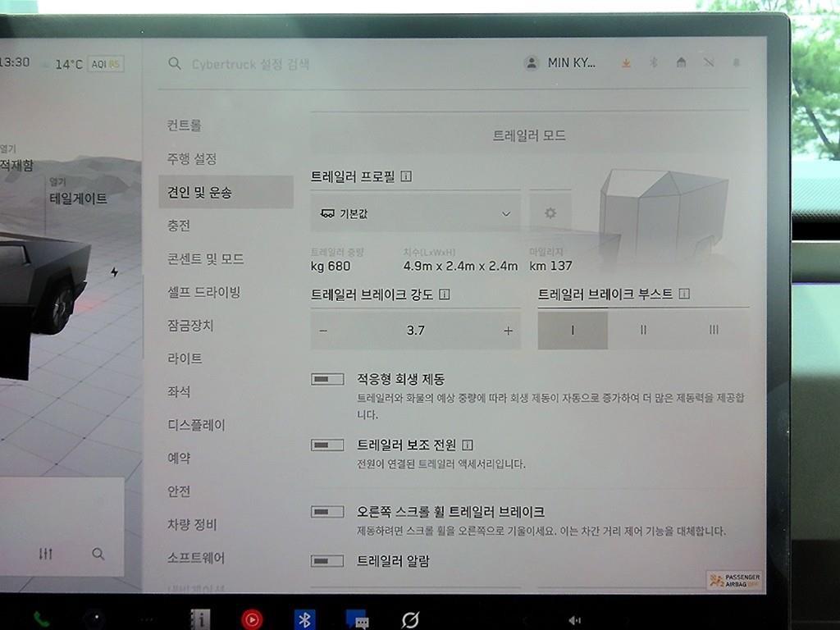The image size is (840, 630).
Task: Tap the HomeLink garage icon
Action: [x=681, y=62]
